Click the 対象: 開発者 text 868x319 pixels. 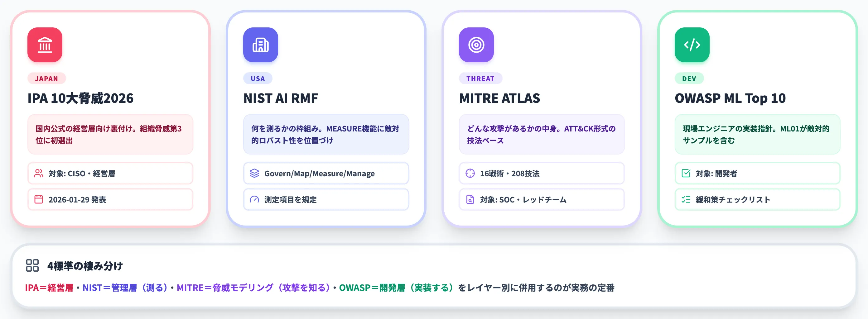click(x=716, y=174)
